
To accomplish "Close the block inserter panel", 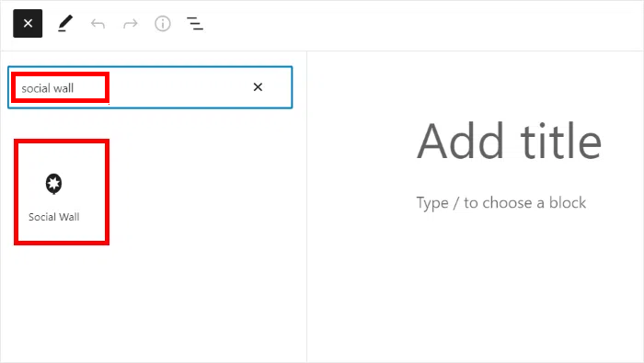I will coord(28,23).
